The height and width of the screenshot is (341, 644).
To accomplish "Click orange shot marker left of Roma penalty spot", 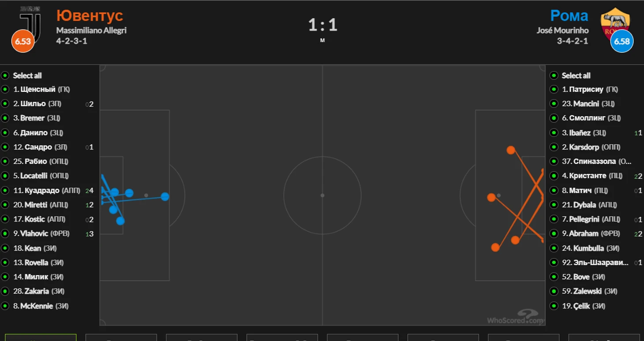I will click(x=491, y=197).
